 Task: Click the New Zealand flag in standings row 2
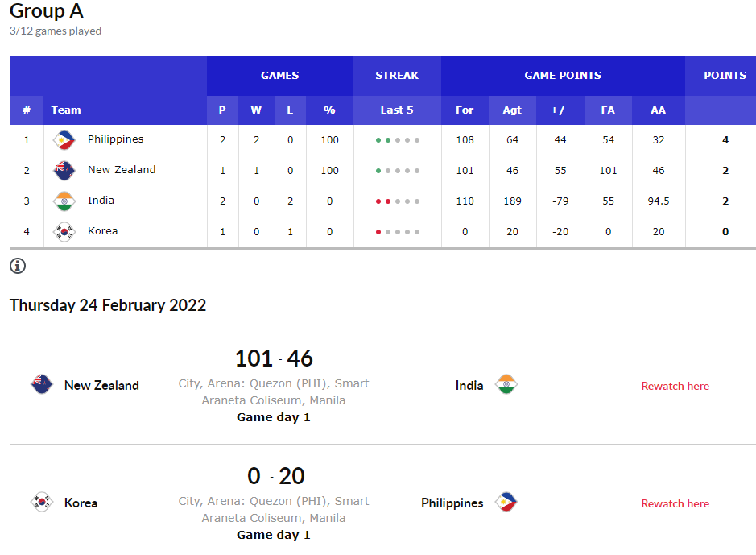point(64,171)
